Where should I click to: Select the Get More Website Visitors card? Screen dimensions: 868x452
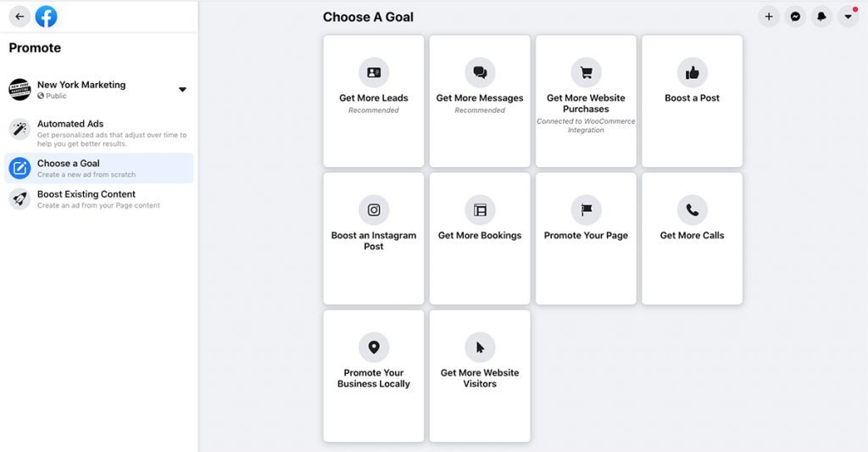(x=480, y=377)
